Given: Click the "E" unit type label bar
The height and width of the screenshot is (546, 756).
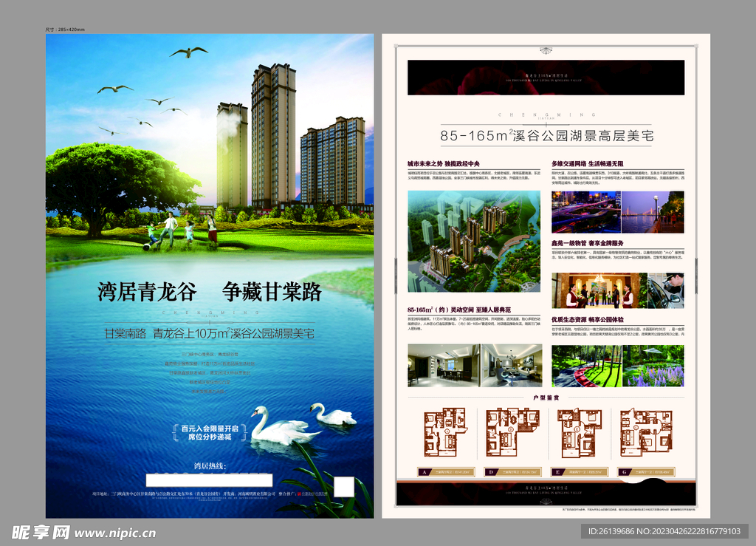Looking at the screenshot, I should point(579,472).
